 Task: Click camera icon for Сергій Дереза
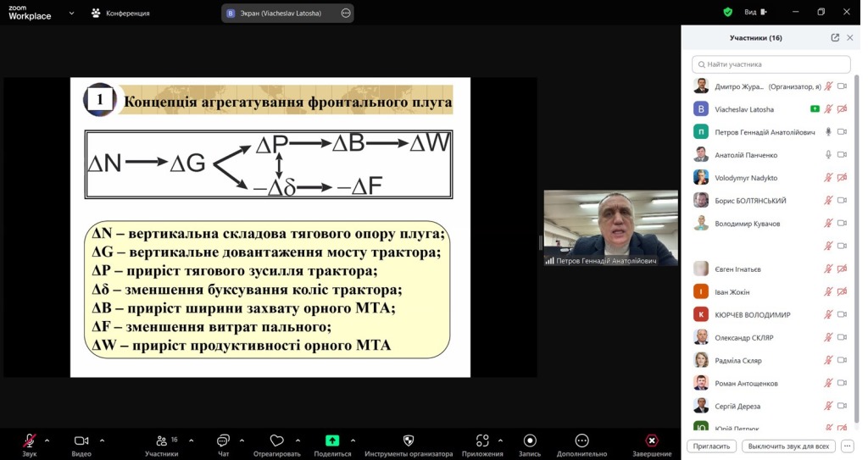tap(842, 406)
